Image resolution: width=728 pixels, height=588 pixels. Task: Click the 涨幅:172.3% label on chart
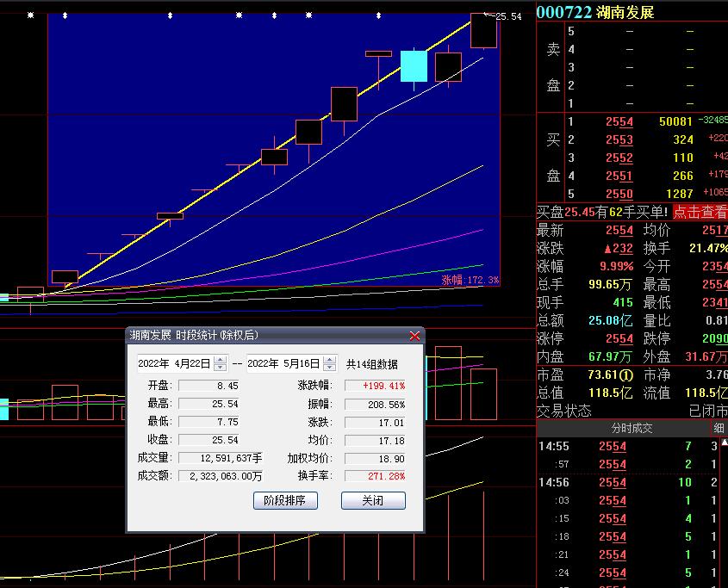470,280
